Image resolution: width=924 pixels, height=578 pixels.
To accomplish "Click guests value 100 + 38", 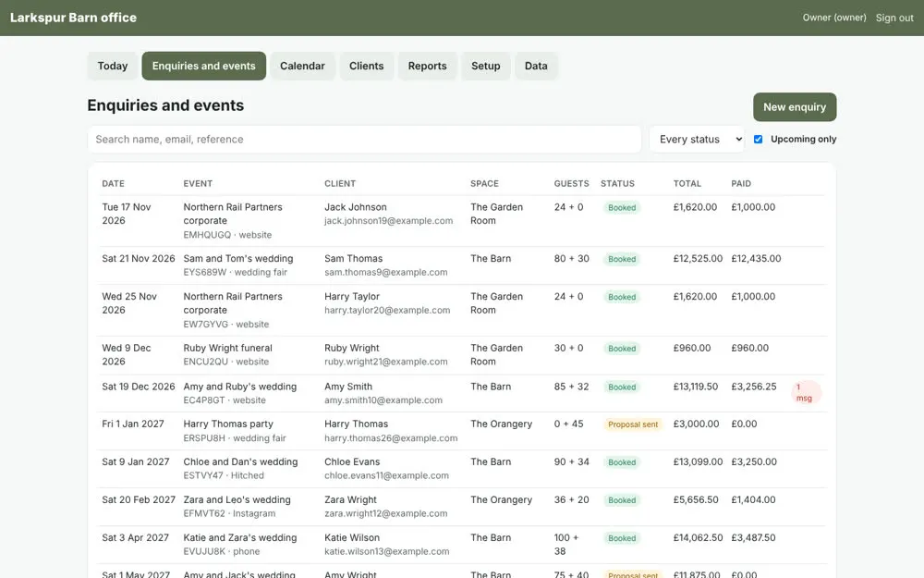I will [566, 545].
